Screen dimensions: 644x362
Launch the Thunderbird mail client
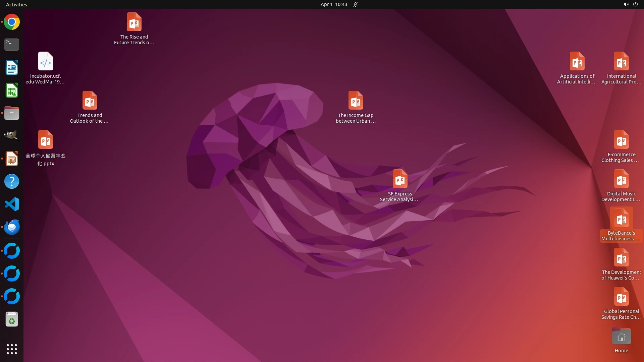tap(12, 227)
